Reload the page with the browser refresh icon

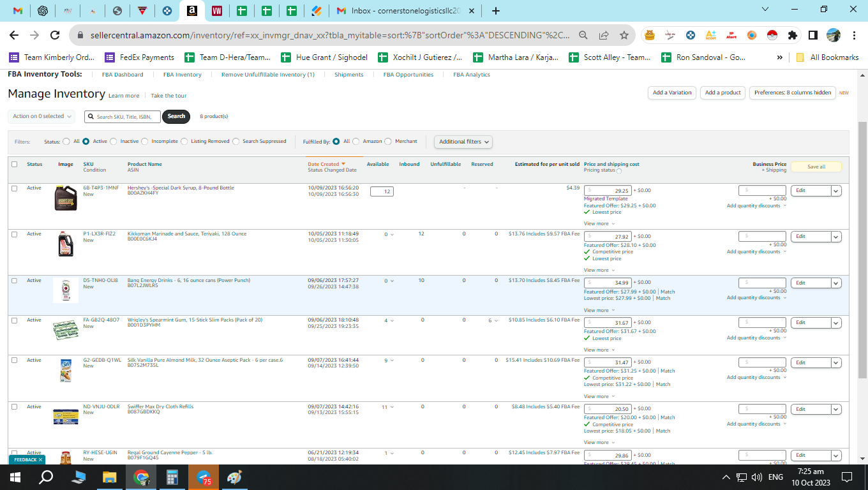tap(55, 35)
